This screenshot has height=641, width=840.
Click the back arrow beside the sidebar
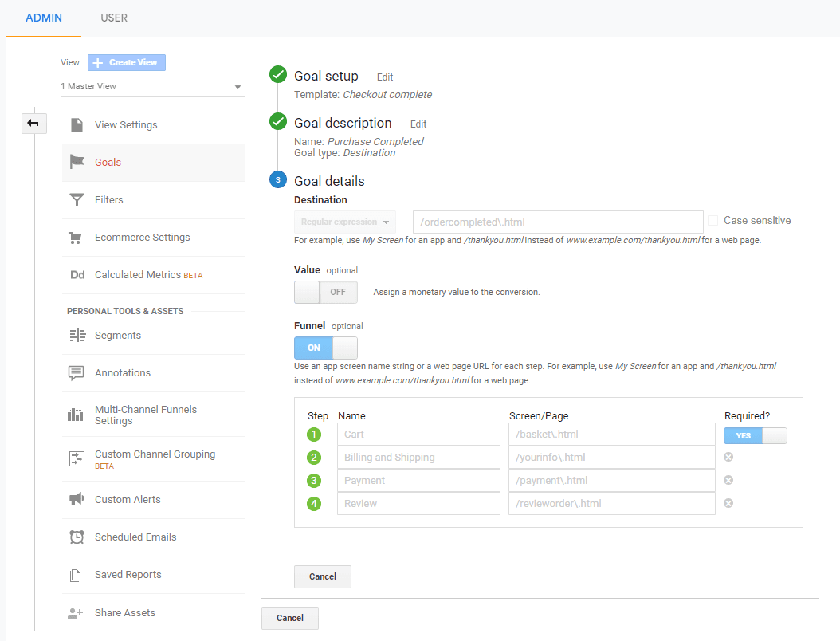tap(33, 124)
